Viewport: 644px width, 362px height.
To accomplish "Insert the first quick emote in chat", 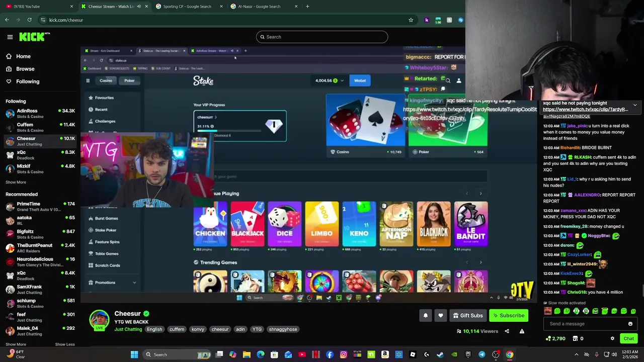I will tap(548, 311).
